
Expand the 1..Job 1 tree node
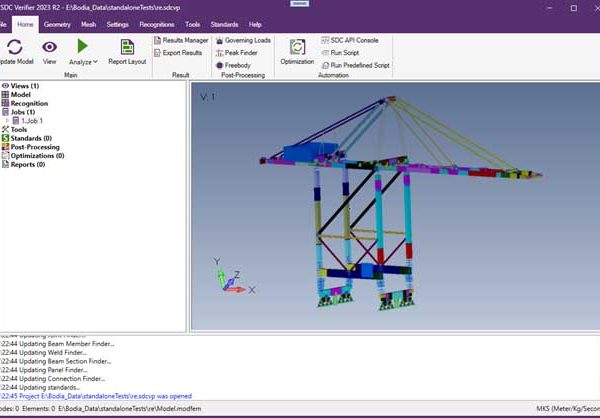8,120
